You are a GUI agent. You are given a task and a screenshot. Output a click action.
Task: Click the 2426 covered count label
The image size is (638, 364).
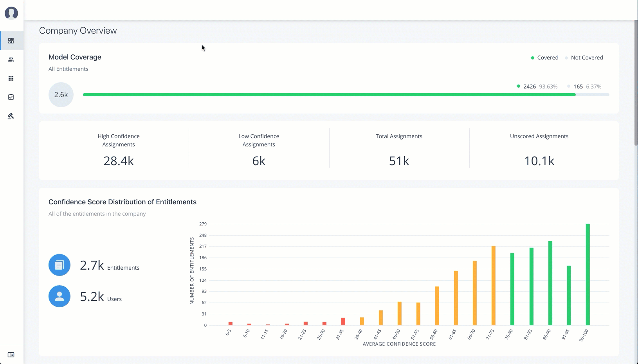pyautogui.click(x=529, y=86)
